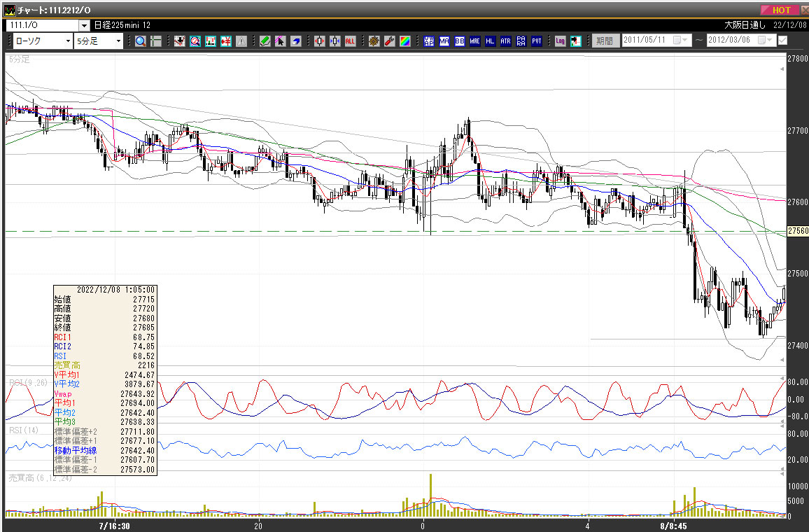
Task: Click the gray warning triangle alert icon
Action: pos(241,41)
